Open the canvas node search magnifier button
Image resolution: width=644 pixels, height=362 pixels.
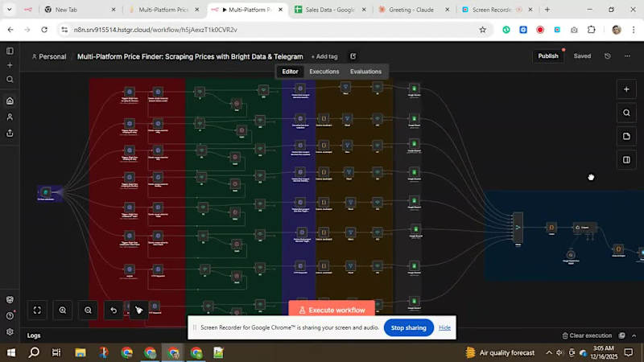click(626, 113)
